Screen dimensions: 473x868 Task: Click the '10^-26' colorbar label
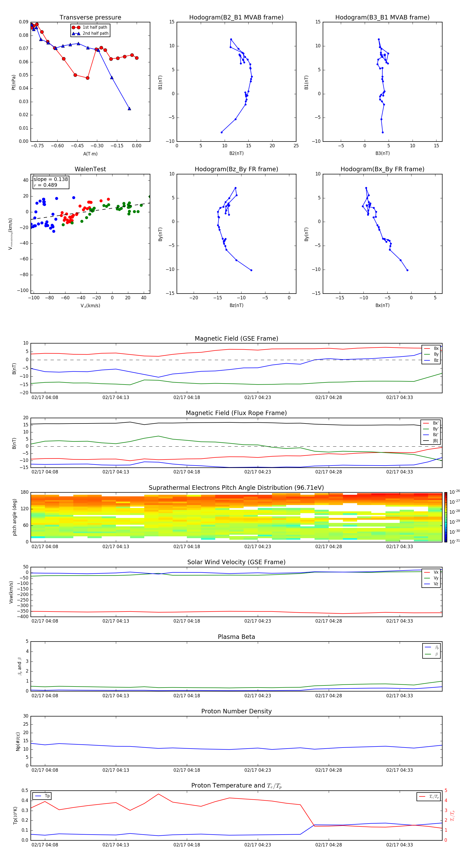[455, 492]
